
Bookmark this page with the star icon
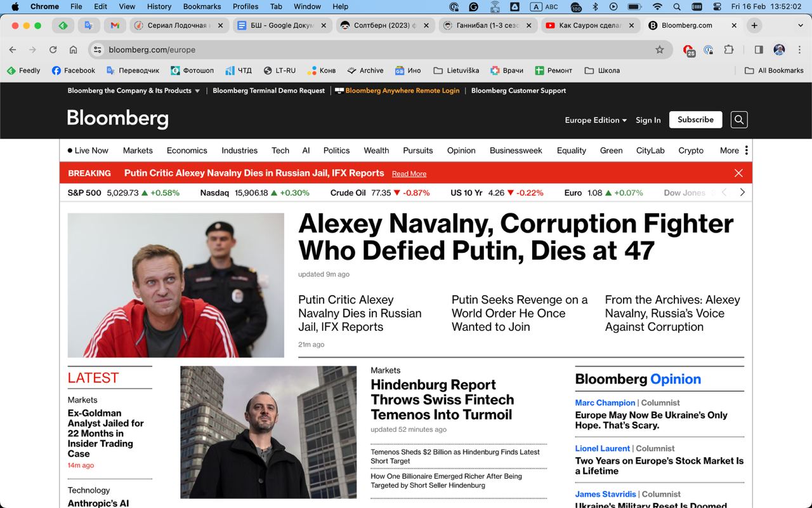(x=660, y=50)
